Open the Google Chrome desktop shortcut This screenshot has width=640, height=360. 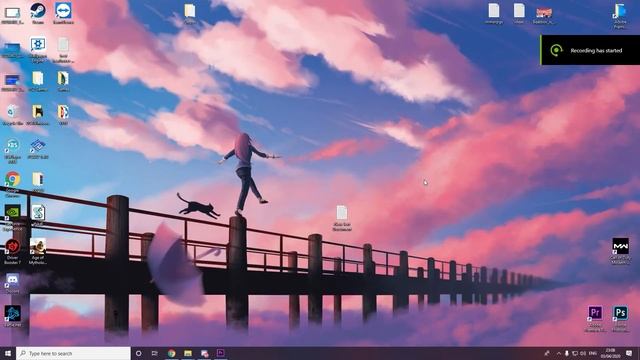[x=13, y=183]
